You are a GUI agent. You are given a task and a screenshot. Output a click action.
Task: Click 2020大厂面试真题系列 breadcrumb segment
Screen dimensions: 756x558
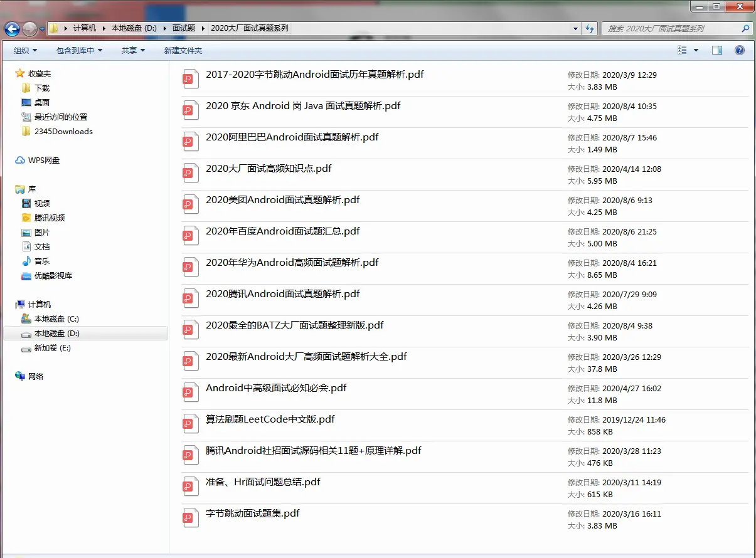pos(250,28)
